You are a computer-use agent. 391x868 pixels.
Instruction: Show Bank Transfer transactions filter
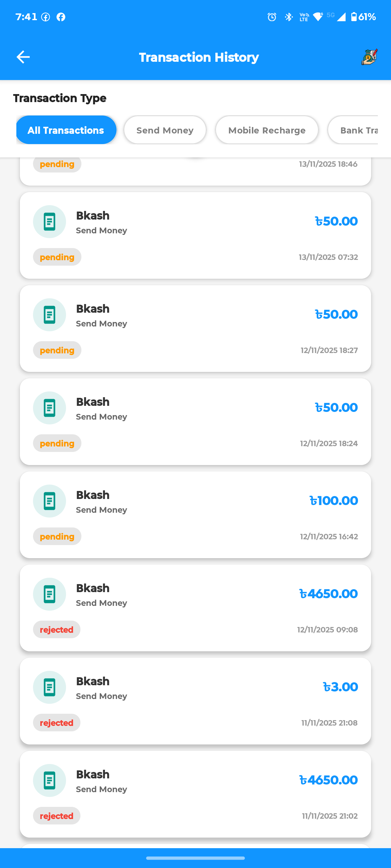(x=358, y=130)
